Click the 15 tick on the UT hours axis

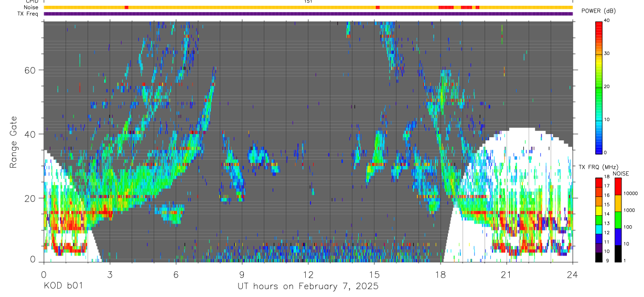pos(374,274)
